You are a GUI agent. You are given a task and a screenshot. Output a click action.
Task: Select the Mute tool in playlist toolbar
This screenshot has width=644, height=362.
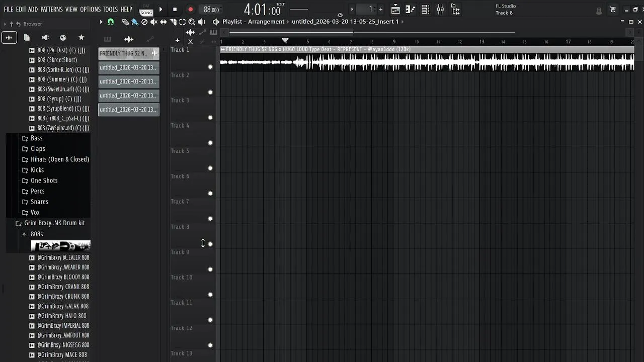tap(154, 22)
